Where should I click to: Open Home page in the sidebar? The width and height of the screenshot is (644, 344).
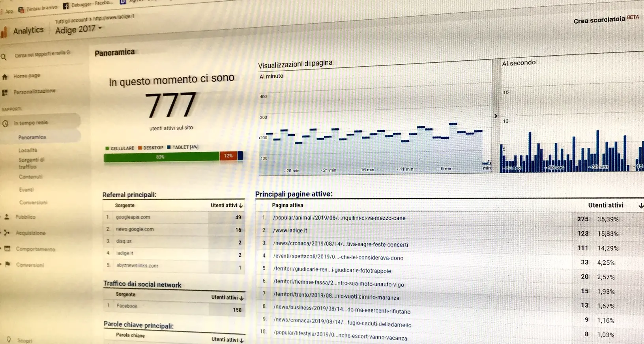[26, 76]
